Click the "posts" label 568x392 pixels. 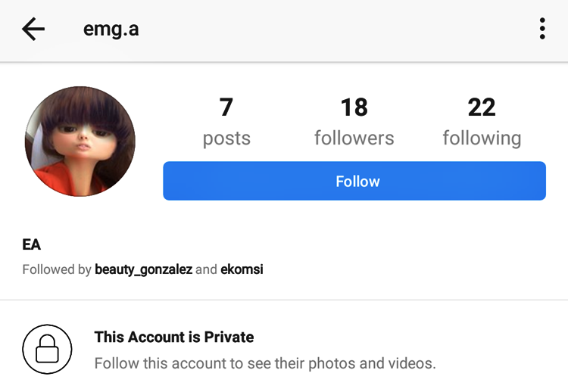(226, 138)
